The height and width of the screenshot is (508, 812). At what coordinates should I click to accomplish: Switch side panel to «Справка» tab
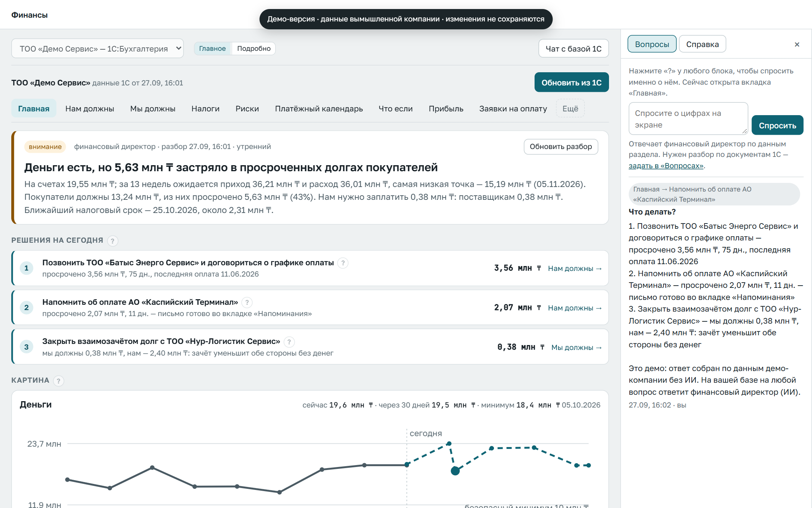click(702, 44)
